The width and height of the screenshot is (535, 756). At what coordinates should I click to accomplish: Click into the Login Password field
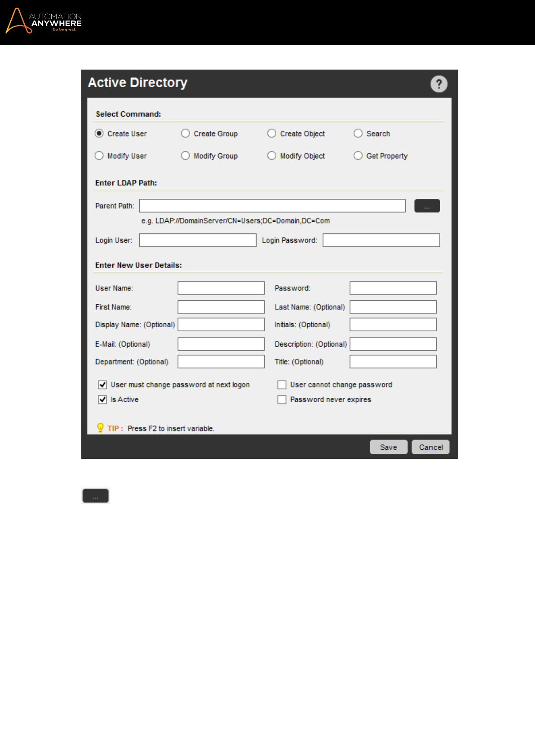tap(381, 240)
